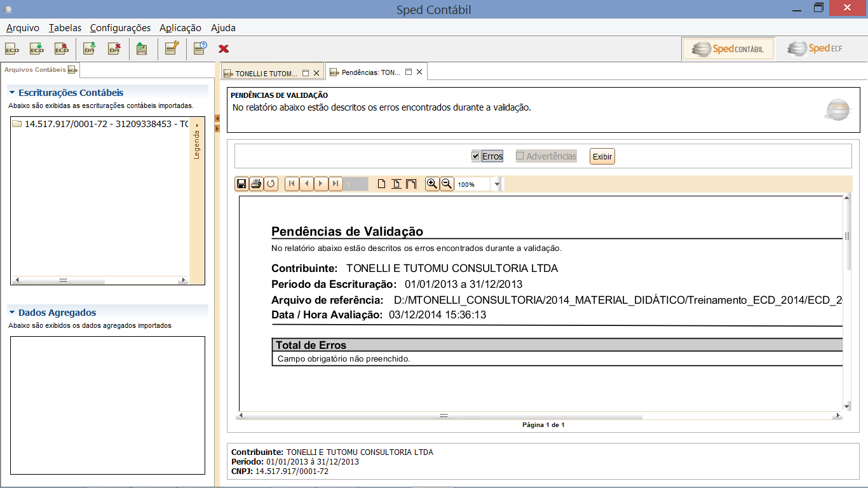Click the CNPJ '14.517.917/0001-72' footer value

pos(292,471)
